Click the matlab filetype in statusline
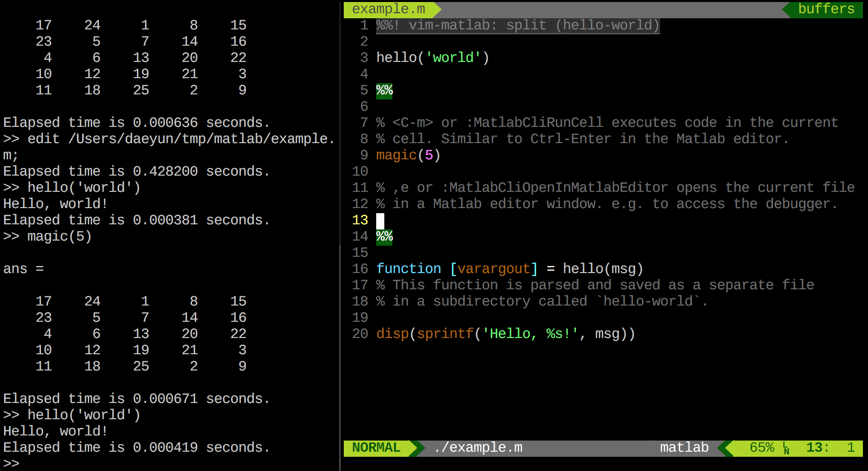The image size is (868, 471). click(x=684, y=448)
